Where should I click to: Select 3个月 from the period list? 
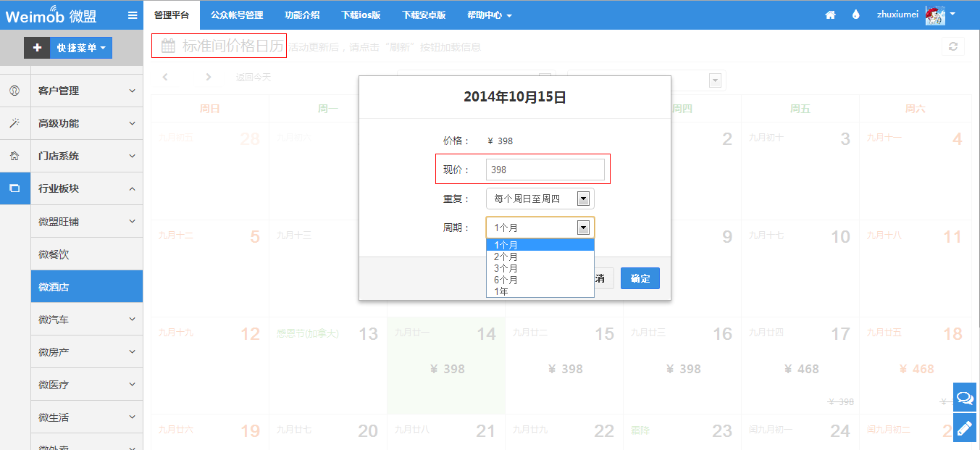click(x=506, y=268)
